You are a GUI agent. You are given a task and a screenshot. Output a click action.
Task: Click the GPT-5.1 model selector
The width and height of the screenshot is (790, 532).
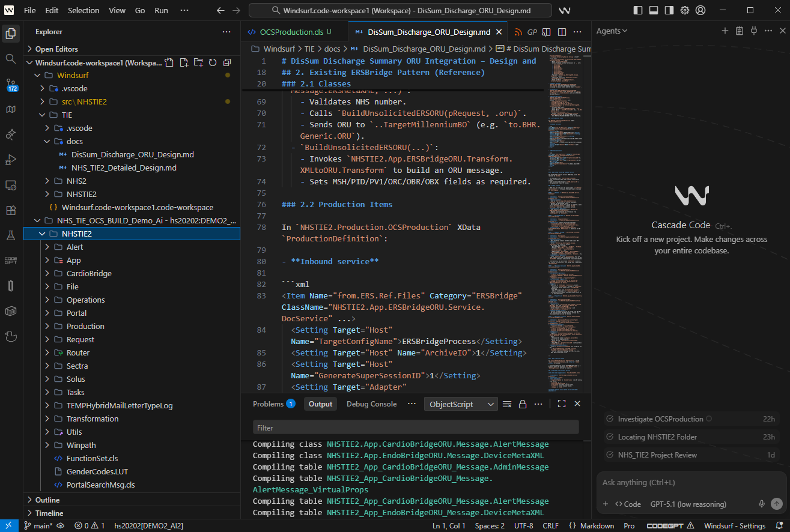coord(688,504)
